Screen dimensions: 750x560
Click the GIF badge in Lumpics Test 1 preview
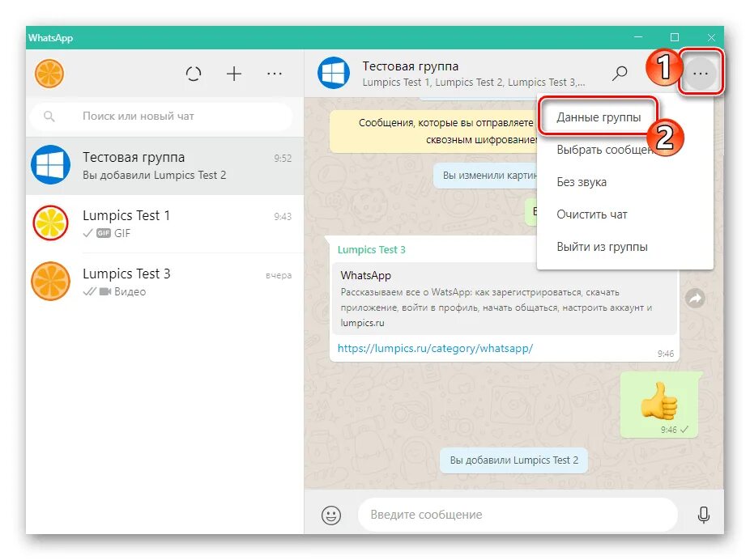coord(104,233)
